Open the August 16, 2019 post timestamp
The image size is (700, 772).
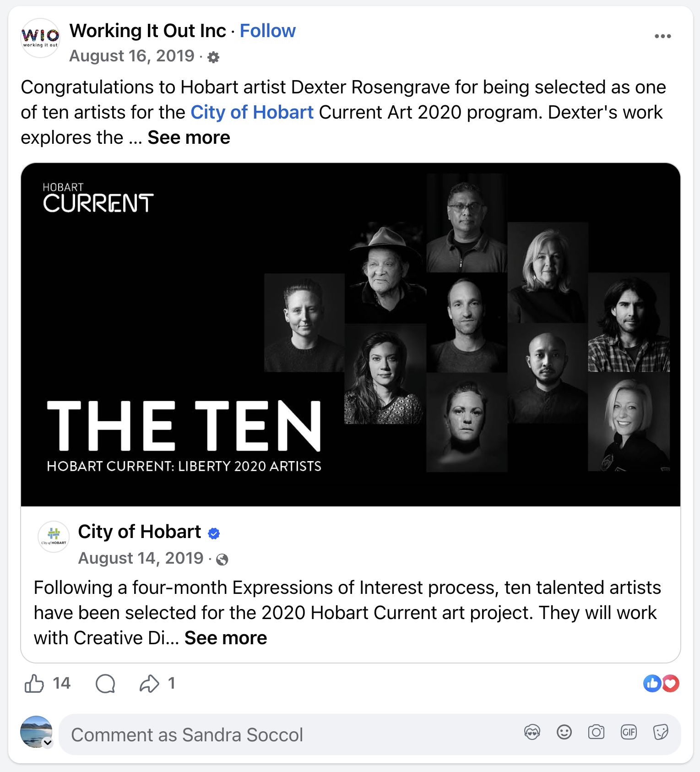coord(132,56)
